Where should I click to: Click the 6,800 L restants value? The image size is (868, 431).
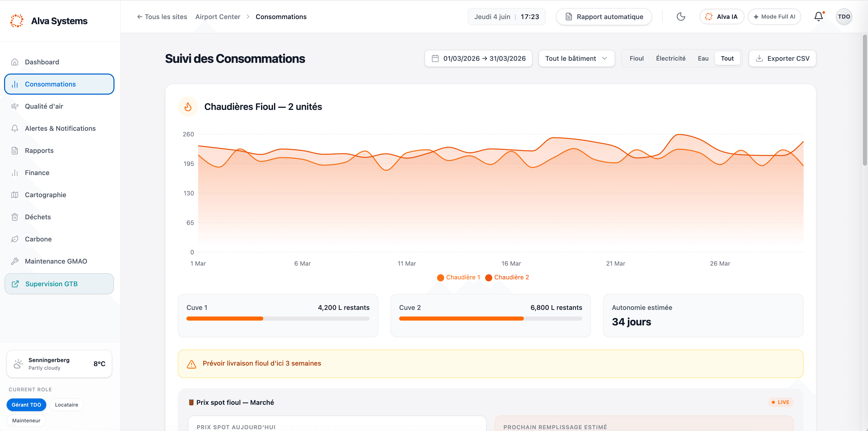[x=556, y=308]
